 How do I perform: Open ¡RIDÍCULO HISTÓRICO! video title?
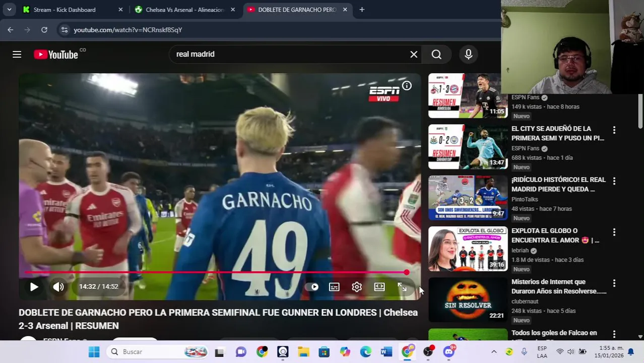pos(558,185)
